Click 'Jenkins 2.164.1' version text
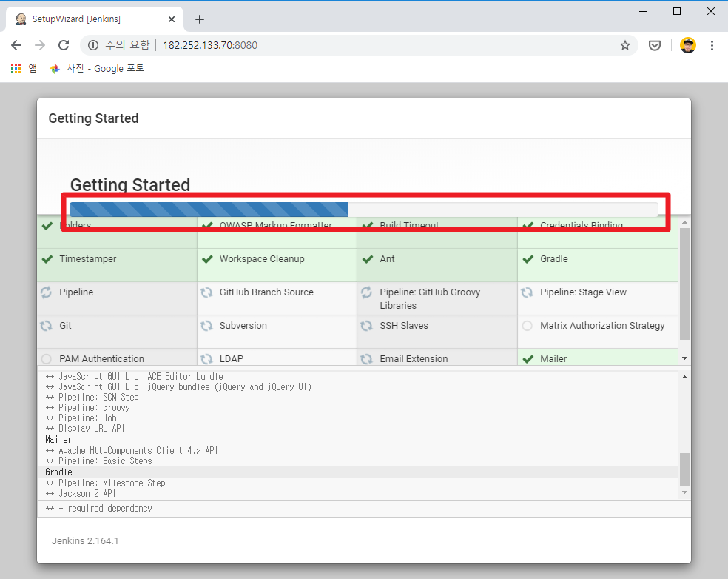This screenshot has width=728, height=579. click(x=85, y=541)
